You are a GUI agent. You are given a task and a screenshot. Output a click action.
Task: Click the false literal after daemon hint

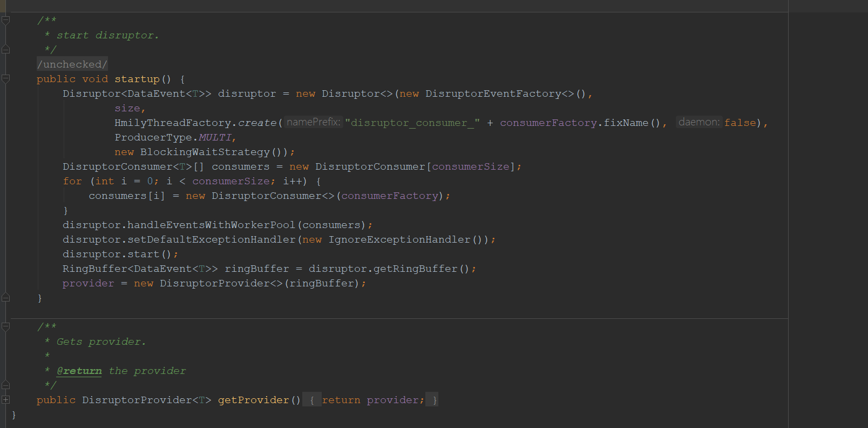pos(740,123)
